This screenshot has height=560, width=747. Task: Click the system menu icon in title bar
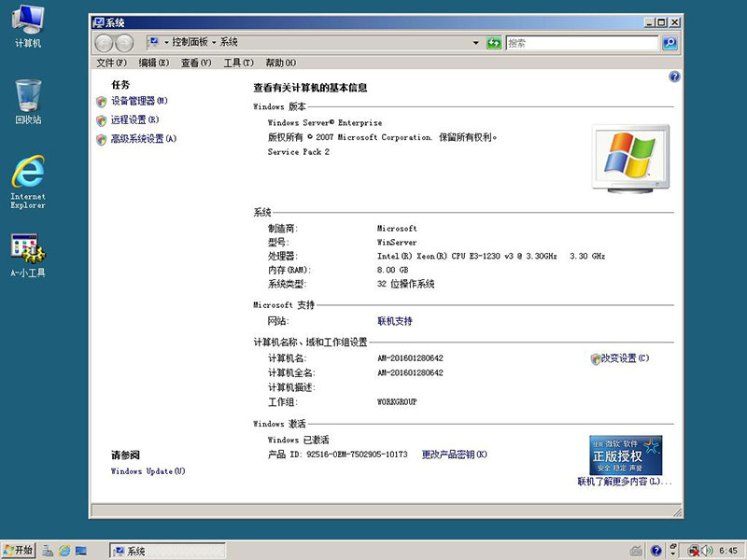tap(99, 22)
